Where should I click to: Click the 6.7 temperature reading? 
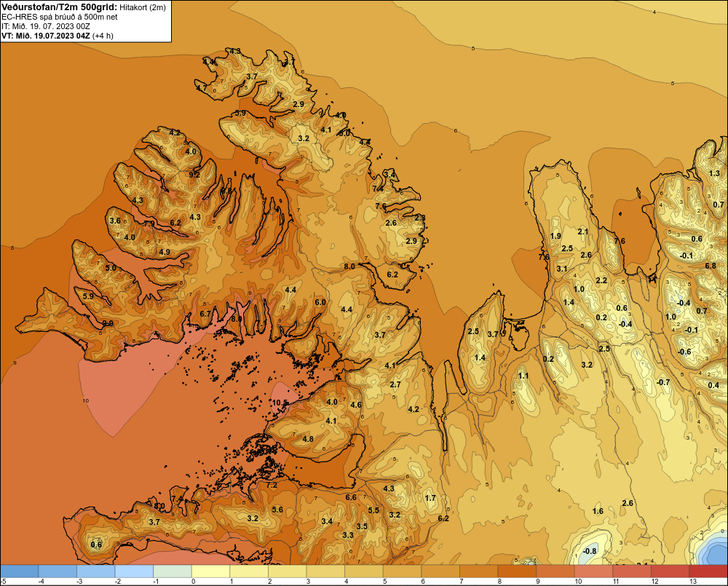click(205, 314)
